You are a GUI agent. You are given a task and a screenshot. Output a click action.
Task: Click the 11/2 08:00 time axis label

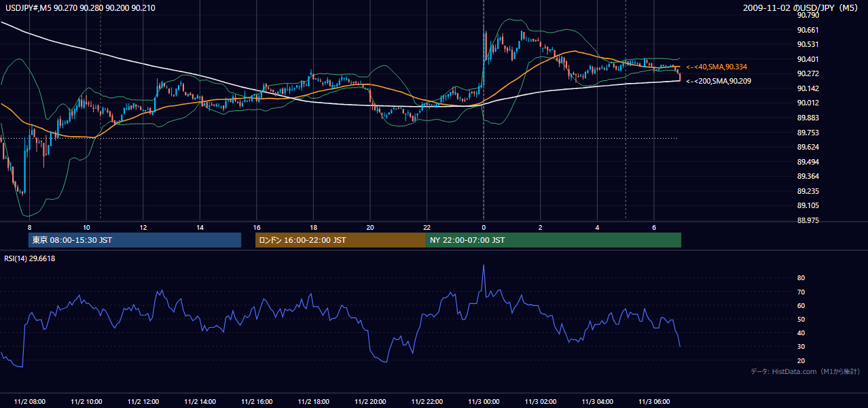click(29, 401)
